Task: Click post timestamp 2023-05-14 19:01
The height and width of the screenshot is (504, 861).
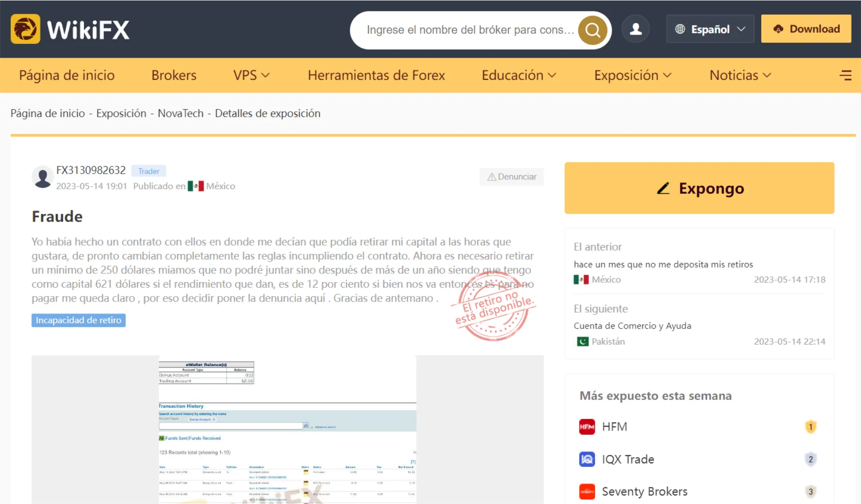Action: [92, 186]
